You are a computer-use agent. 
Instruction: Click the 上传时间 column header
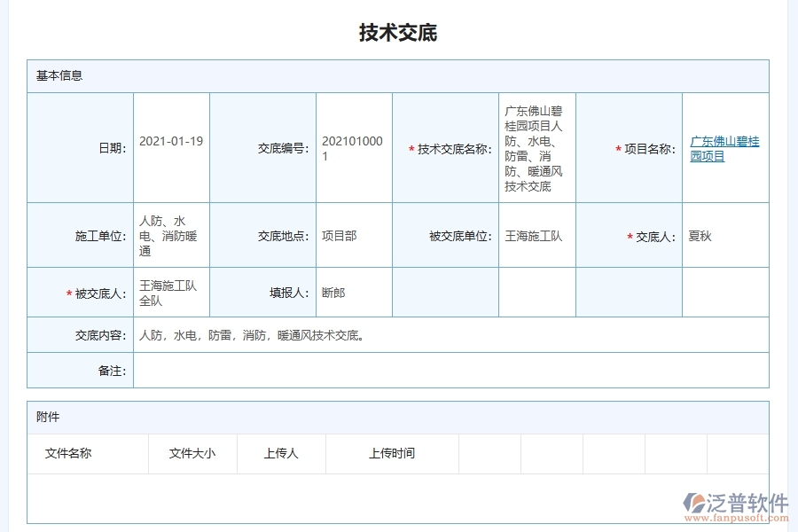coord(391,453)
